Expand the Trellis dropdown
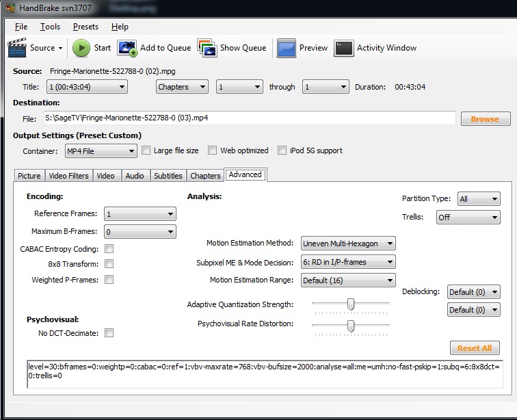517x420 pixels. [x=468, y=217]
